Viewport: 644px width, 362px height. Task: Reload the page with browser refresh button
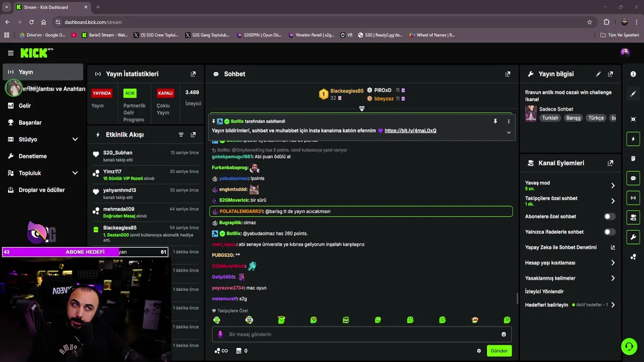[x=31, y=22]
